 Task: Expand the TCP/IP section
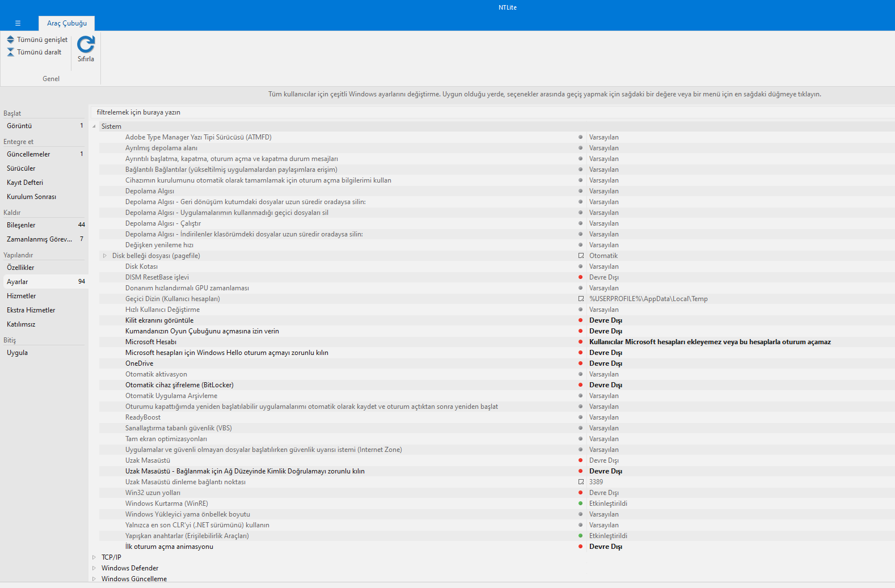point(94,557)
